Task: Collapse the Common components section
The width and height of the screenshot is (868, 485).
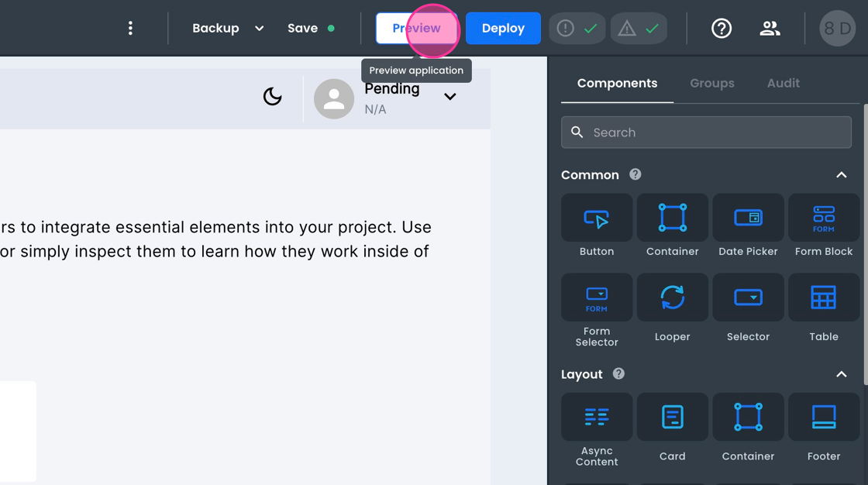Action: coord(841,175)
